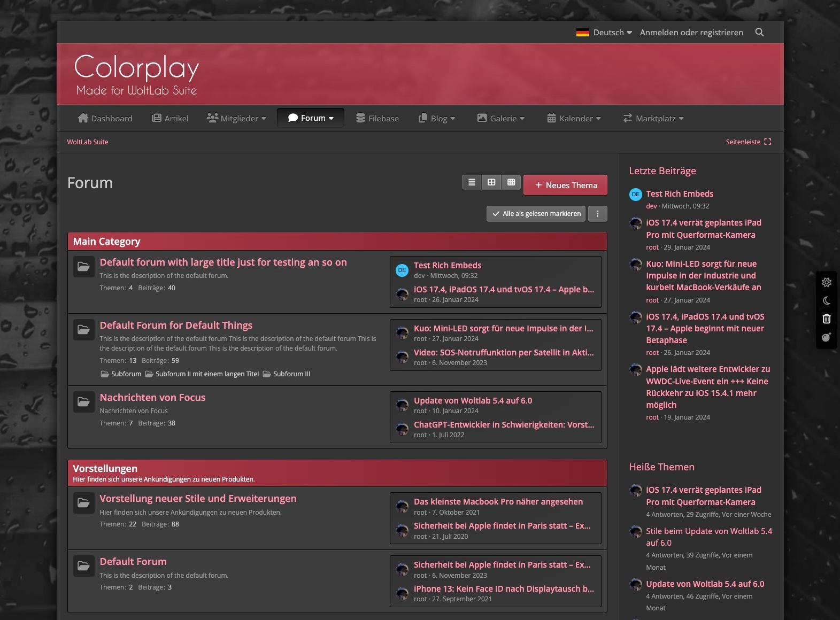Enable dark mode with moon icon
This screenshot has width=840, height=620.
826,300
